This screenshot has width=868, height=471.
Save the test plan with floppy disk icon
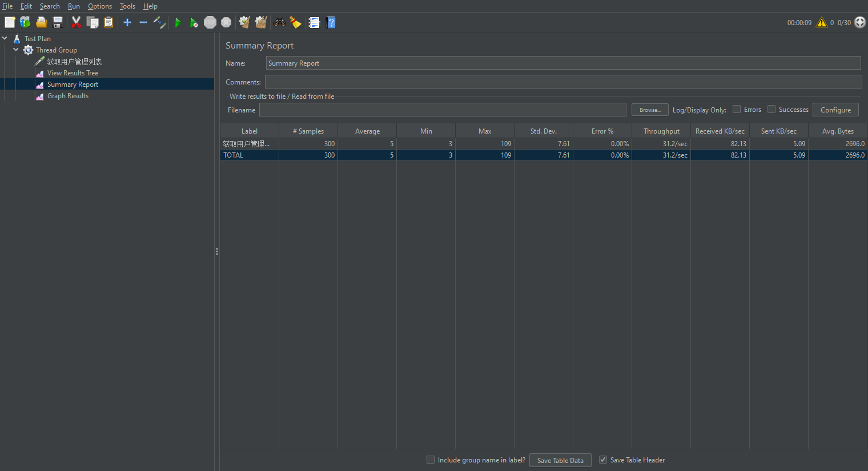pyautogui.click(x=58, y=22)
